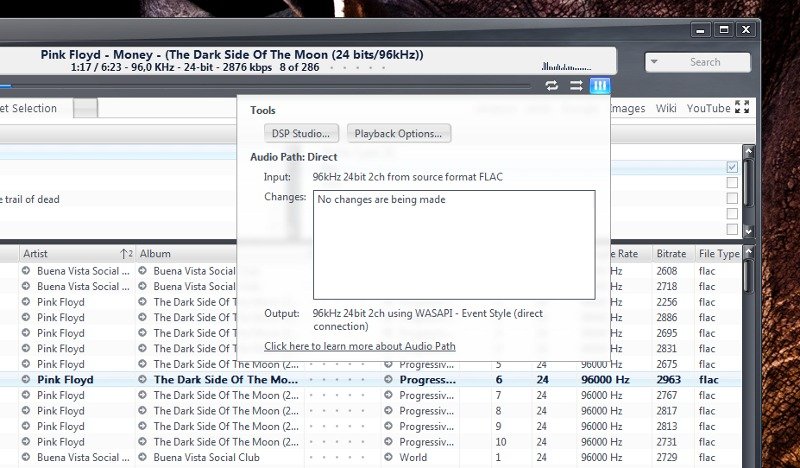Close the blue DSP audio path icon
Screen dimensions: 800x468
599,86
